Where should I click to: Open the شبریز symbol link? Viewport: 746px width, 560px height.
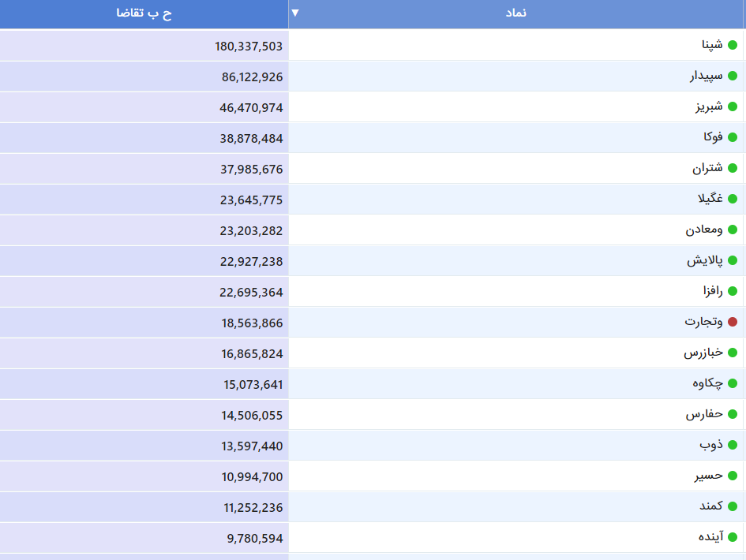pyautogui.click(x=709, y=107)
